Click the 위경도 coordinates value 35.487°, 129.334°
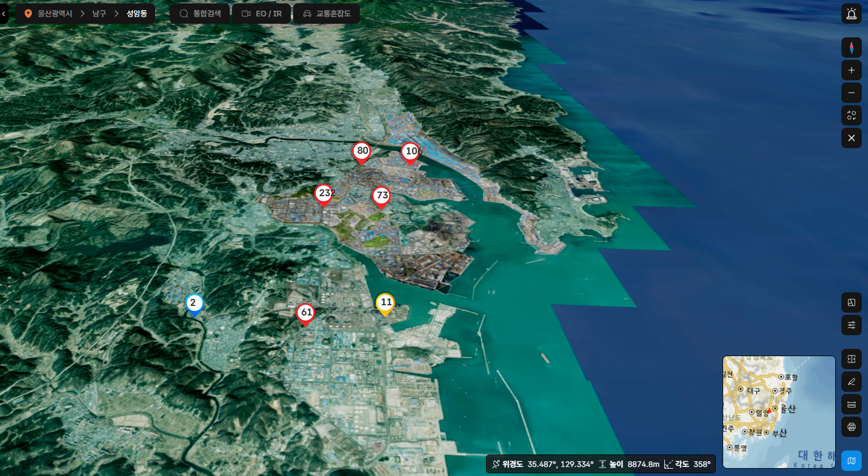Screen dimensions: 868x476 tap(560, 464)
